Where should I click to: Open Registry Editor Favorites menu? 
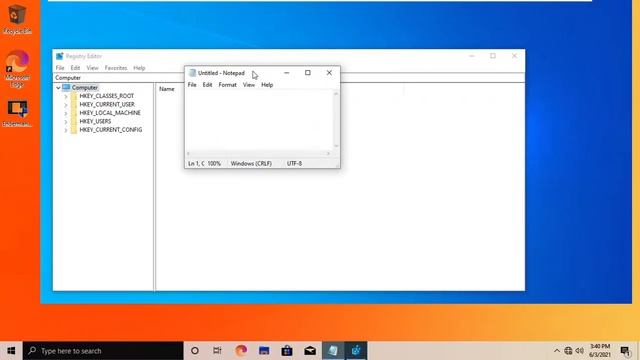coord(116,68)
